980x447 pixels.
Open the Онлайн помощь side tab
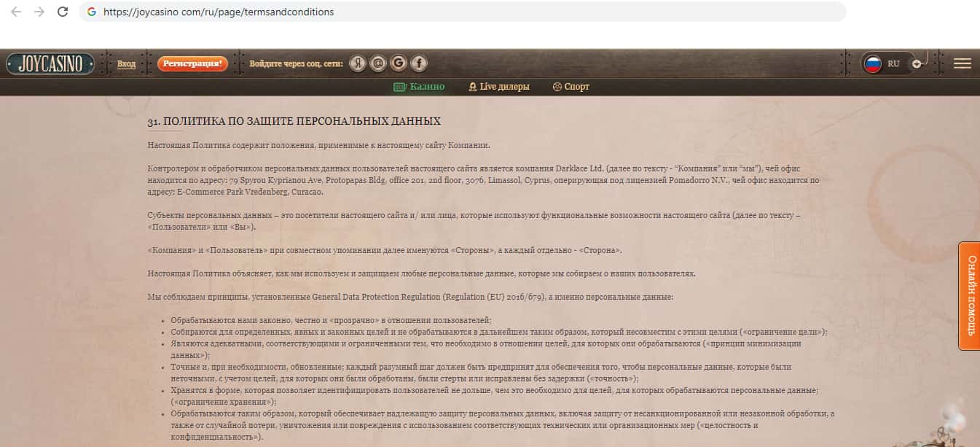point(970,295)
